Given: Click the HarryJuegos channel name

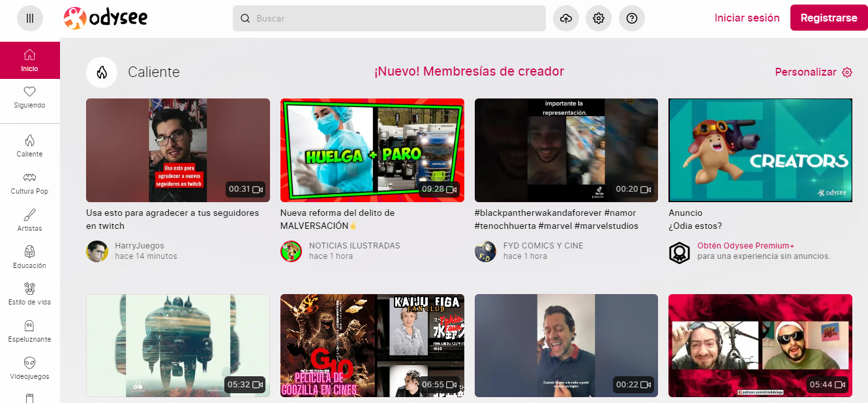Looking at the screenshot, I should tap(140, 246).
